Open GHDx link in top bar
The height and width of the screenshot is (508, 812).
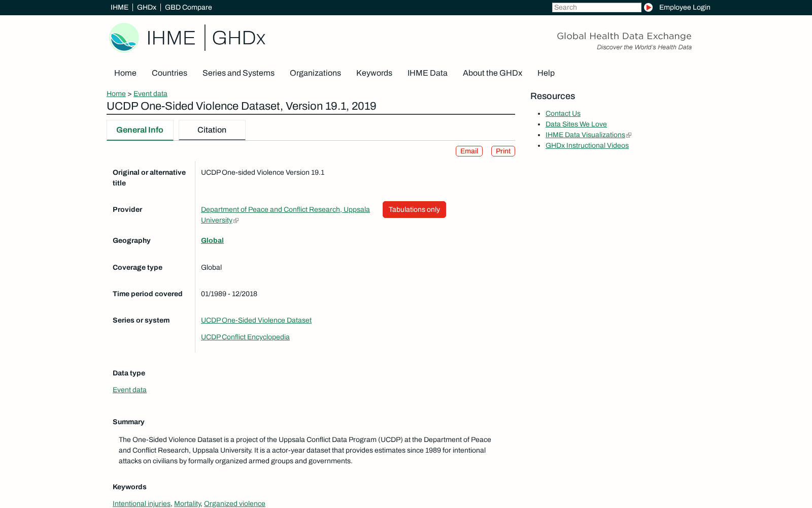(147, 7)
